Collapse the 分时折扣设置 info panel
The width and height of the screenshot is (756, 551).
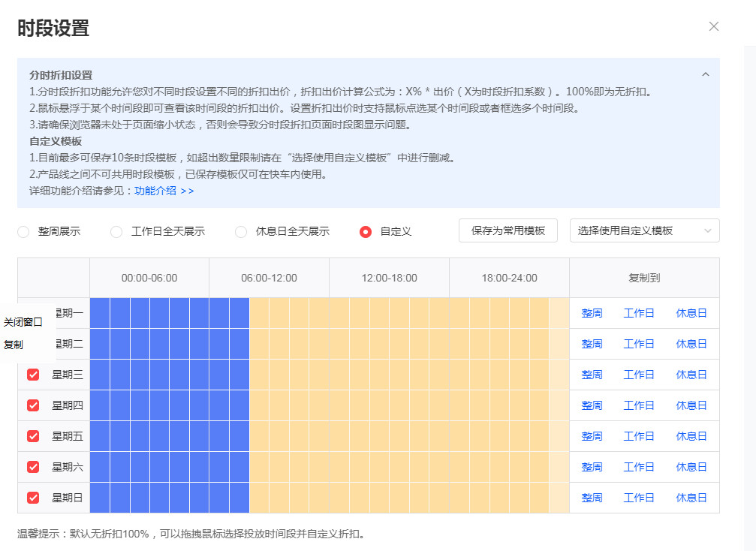click(704, 74)
